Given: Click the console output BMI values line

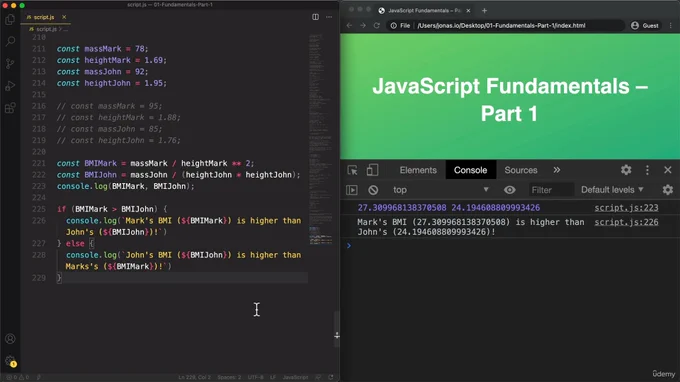Looking at the screenshot, I should point(449,208).
